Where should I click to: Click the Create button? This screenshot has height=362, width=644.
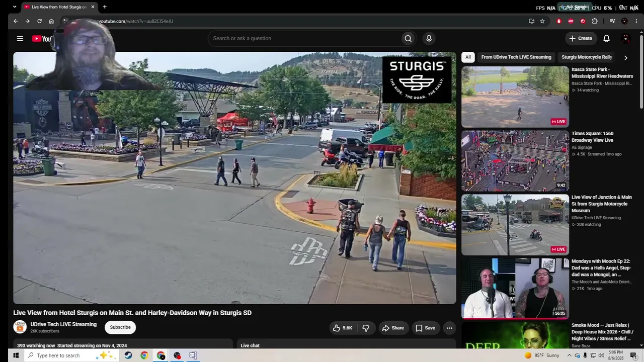coord(581,38)
